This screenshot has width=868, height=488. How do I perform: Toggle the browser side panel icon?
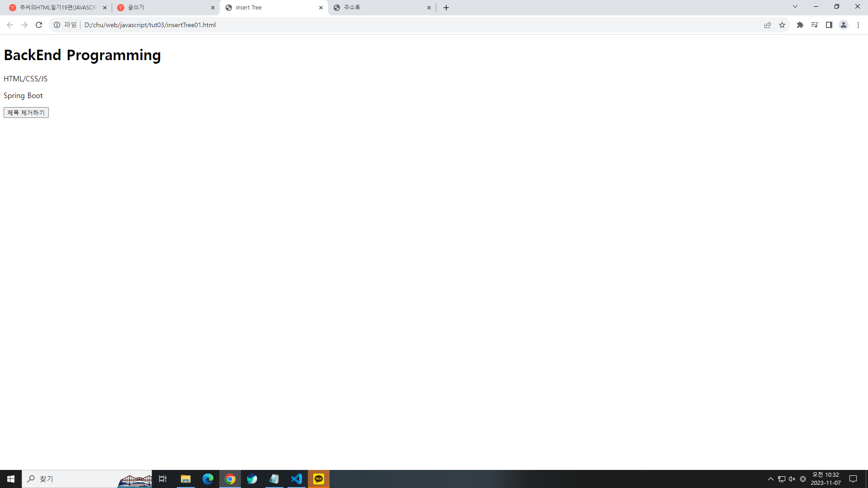(829, 25)
